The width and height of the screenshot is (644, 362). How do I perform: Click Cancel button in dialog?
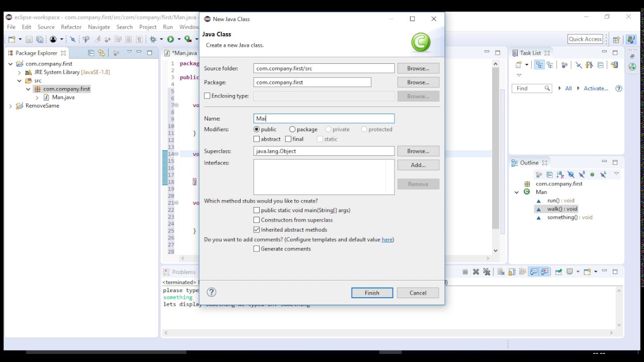418,293
